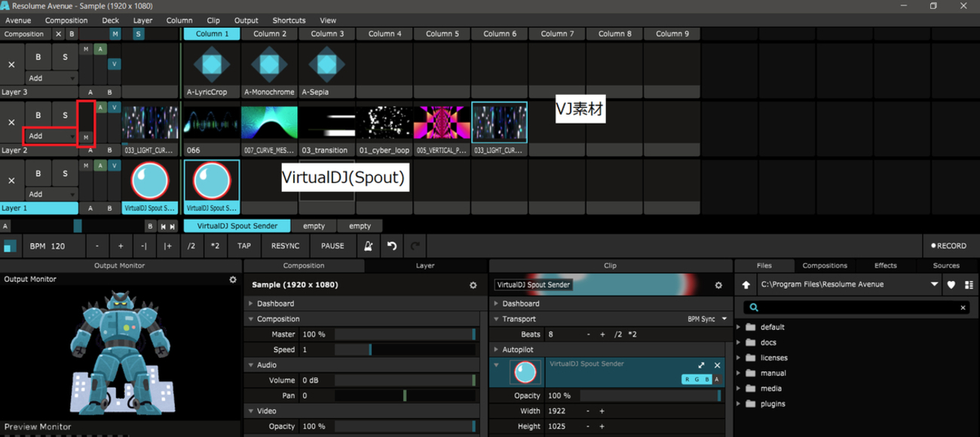Toggle the Composition B bypass button
The height and width of the screenshot is (437, 980).
[x=72, y=34]
